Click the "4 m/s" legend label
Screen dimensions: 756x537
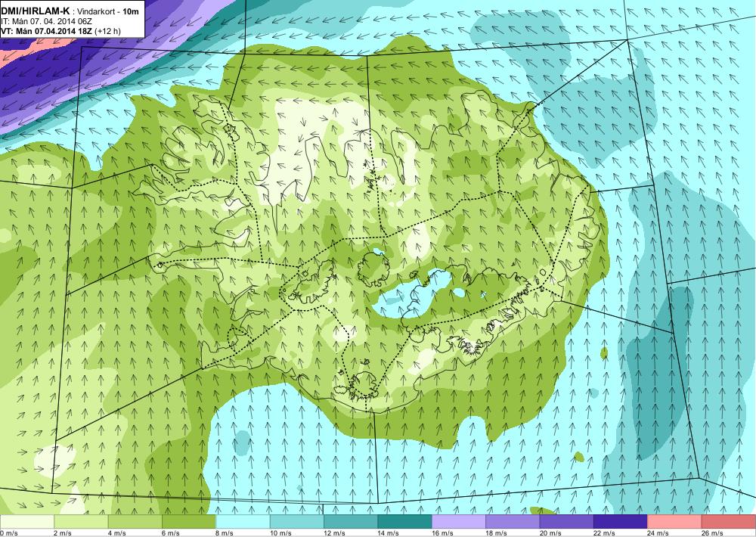[116, 533]
